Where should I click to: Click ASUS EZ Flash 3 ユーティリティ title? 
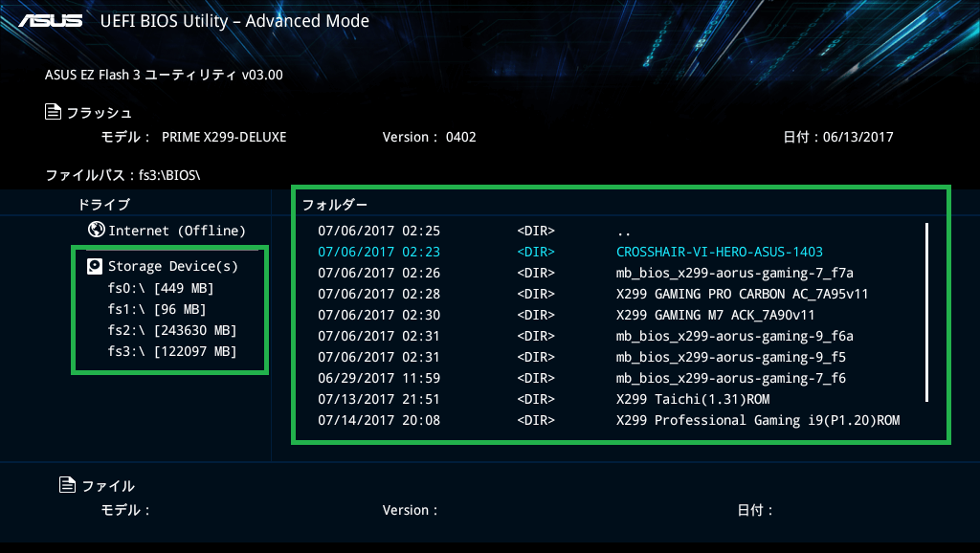164,75
